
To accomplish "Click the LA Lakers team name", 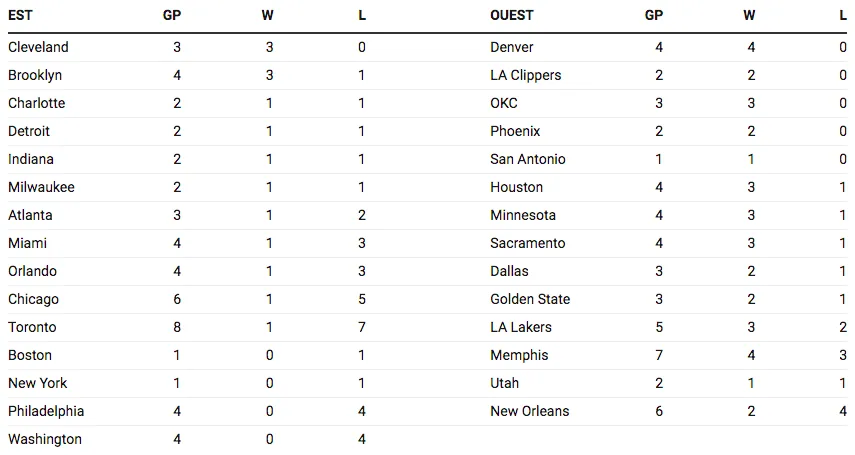I will [x=521, y=327].
